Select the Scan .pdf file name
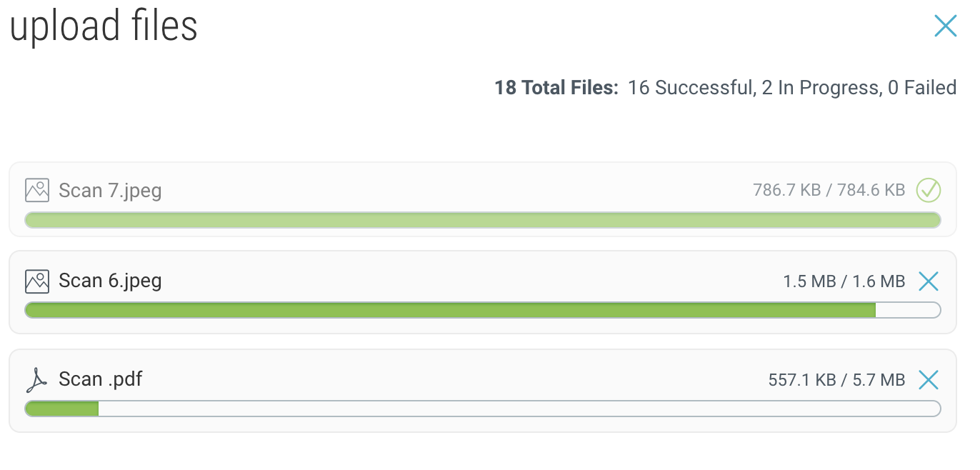This screenshot has width=980, height=470. click(x=101, y=379)
